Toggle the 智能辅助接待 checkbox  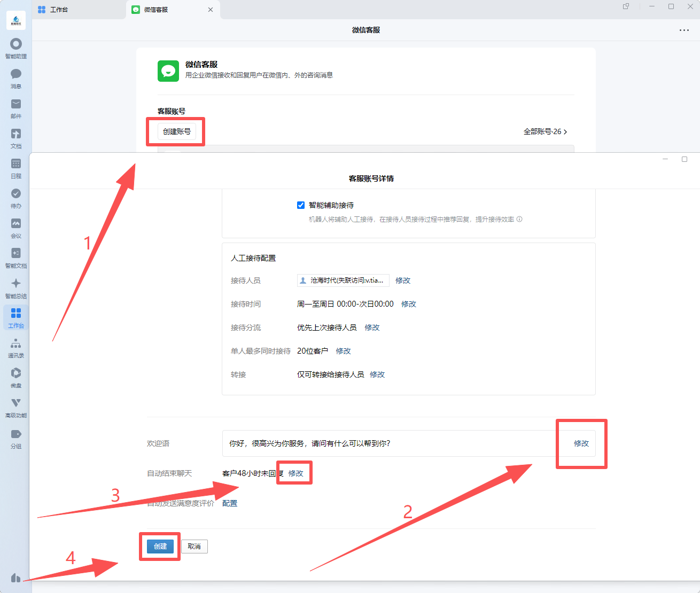pyautogui.click(x=301, y=205)
